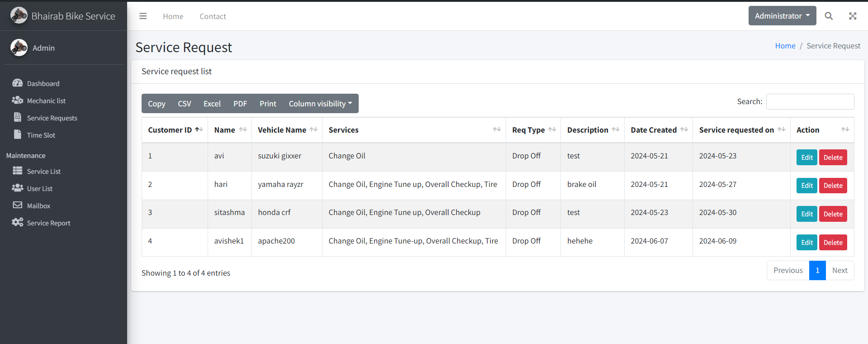Open the Service List table icon
The image size is (868, 344).
coord(18,171)
